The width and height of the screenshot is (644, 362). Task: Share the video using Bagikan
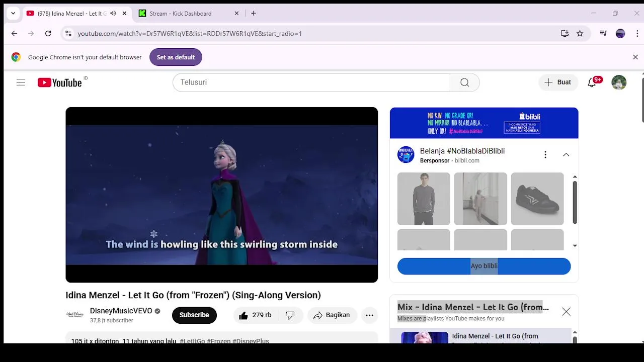click(x=331, y=315)
